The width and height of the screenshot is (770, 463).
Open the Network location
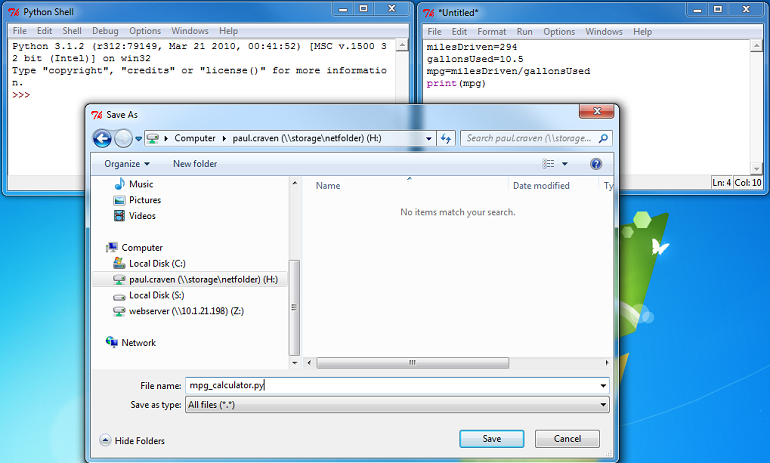[x=138, y=343]
